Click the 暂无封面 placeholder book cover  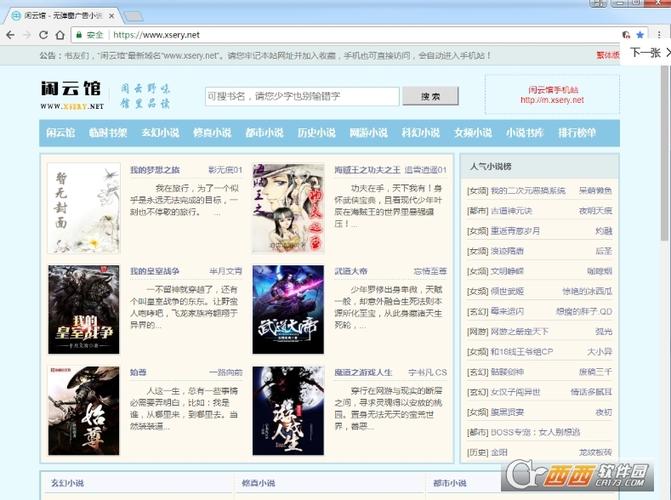pyautogui.click(x=84, y=208)
